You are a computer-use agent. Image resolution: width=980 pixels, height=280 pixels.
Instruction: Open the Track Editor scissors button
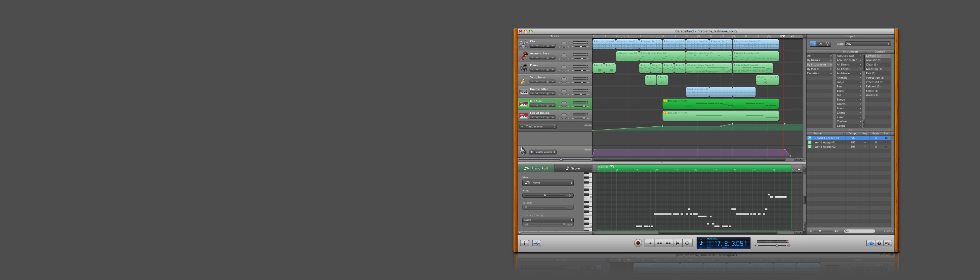[536, 243]
